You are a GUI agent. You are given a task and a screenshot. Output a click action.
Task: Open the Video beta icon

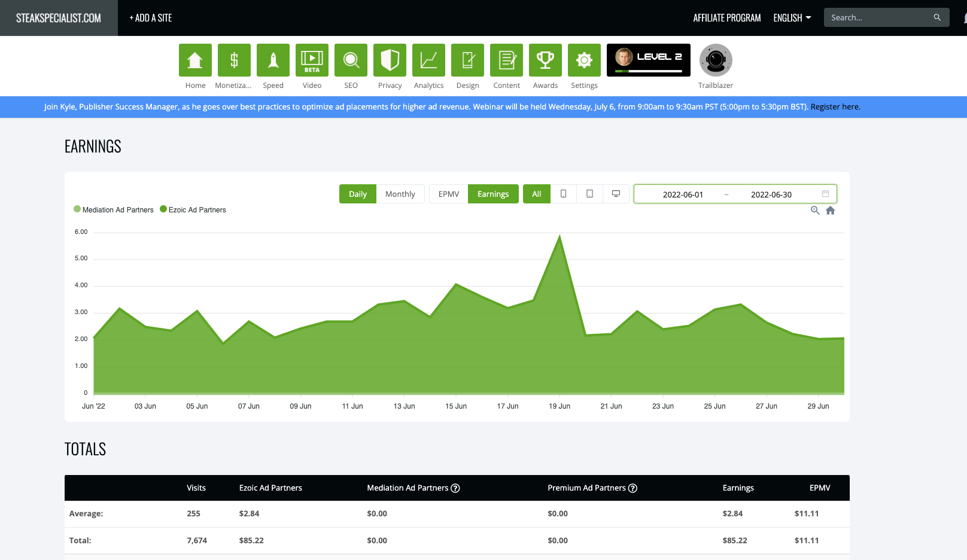tap(312, 60)
